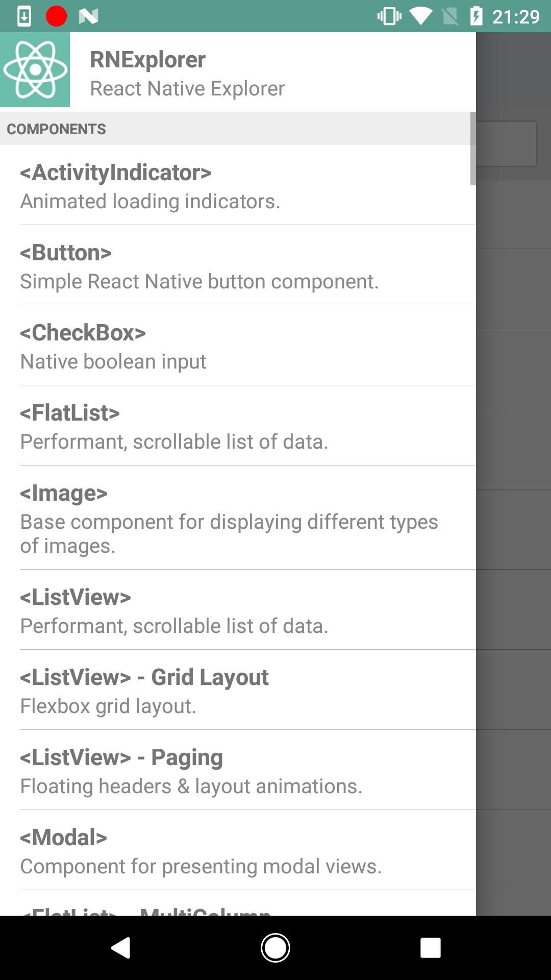The image size is (551, 980).
Task: Click the drawer scrollbar on the right
Action: [x=472, y=148]
